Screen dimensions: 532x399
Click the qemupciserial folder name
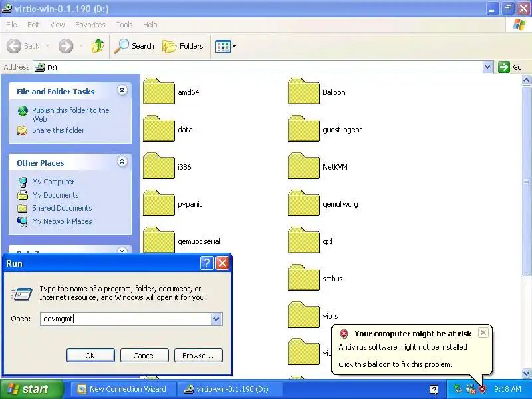(x=199, y=241)
